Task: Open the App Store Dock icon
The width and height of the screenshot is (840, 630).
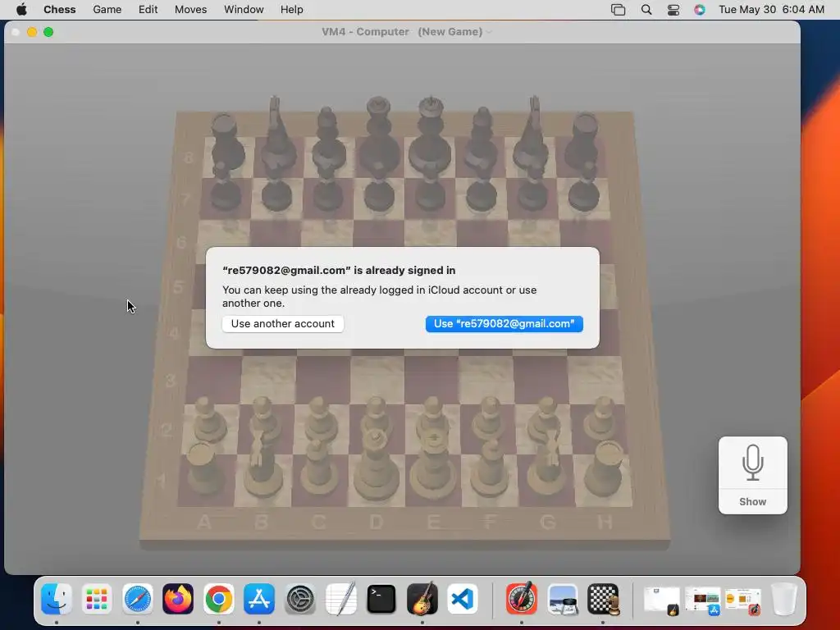Action: (259, 598)
